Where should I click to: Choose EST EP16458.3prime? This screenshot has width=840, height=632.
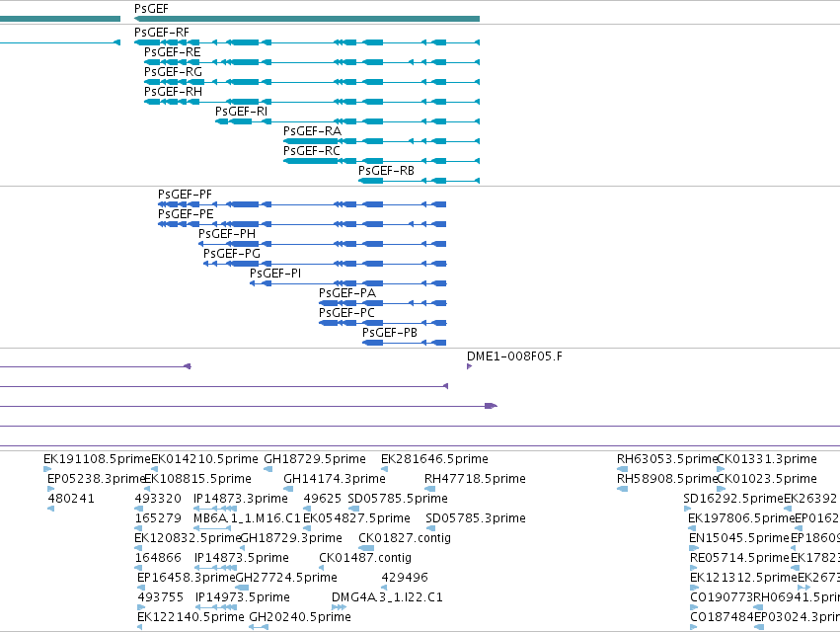tap(187, 578)
